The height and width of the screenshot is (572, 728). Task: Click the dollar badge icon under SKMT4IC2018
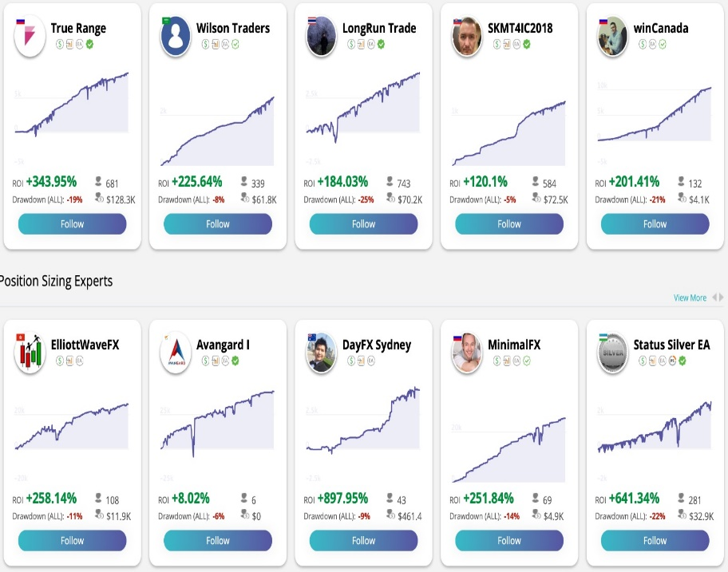pyautogui.click(x=497, y=45)
